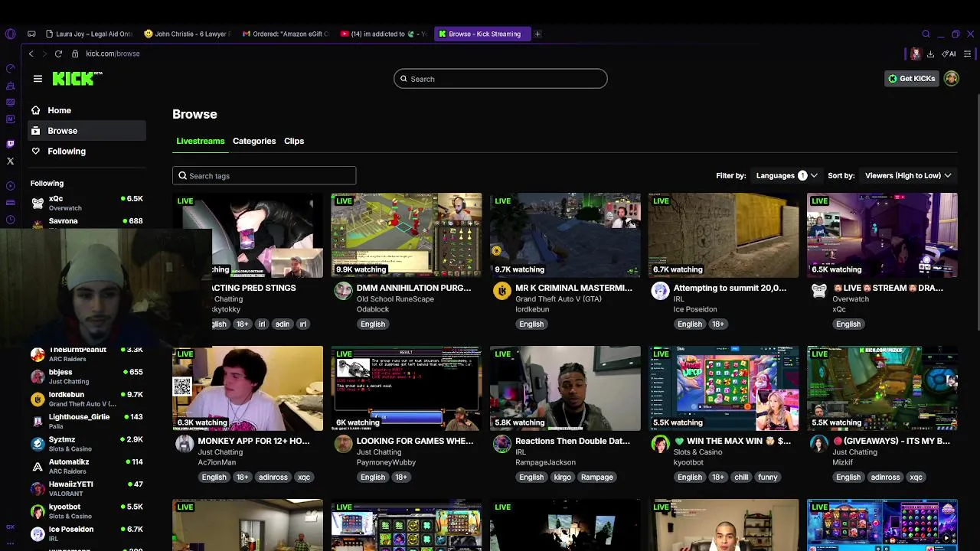This screenshot has width=980, height=551.
Task: Switch to the Categories tab
Action: 254,141
